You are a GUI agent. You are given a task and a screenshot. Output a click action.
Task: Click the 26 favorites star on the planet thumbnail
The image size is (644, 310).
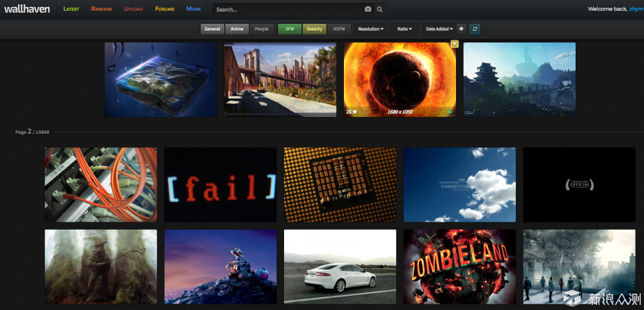pos(352,111)
